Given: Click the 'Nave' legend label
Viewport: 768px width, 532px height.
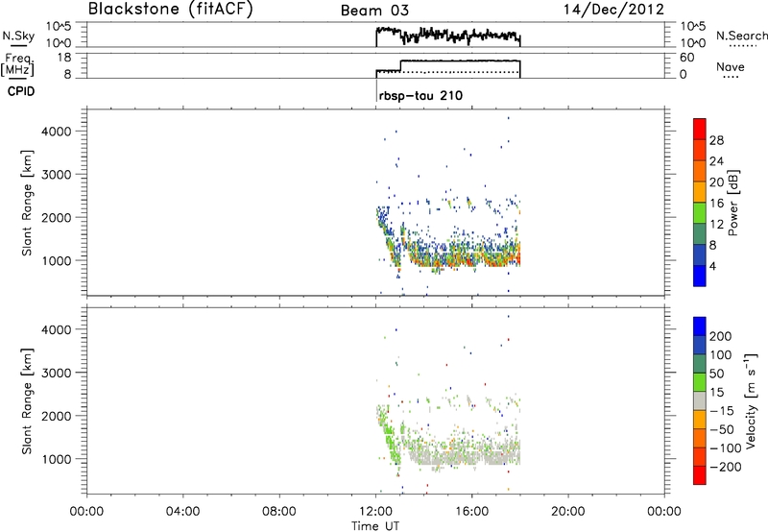Looking at the screenshot, I should [x=731, y=66].
